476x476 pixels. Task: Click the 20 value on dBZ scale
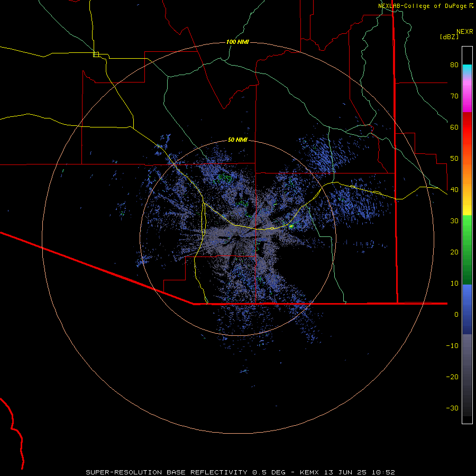tap(454, 252)
